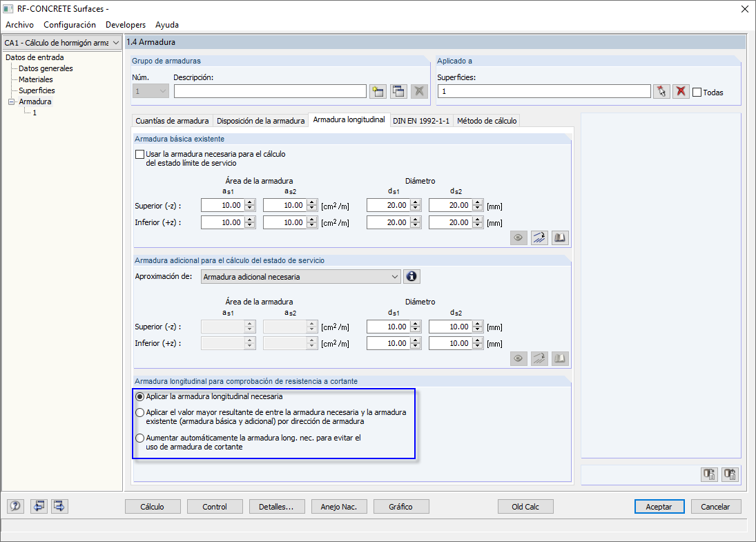The image size is (756, 542).
Task: Enable Usar la armadura necesaria para el cálculo
Action: point(140,154)
